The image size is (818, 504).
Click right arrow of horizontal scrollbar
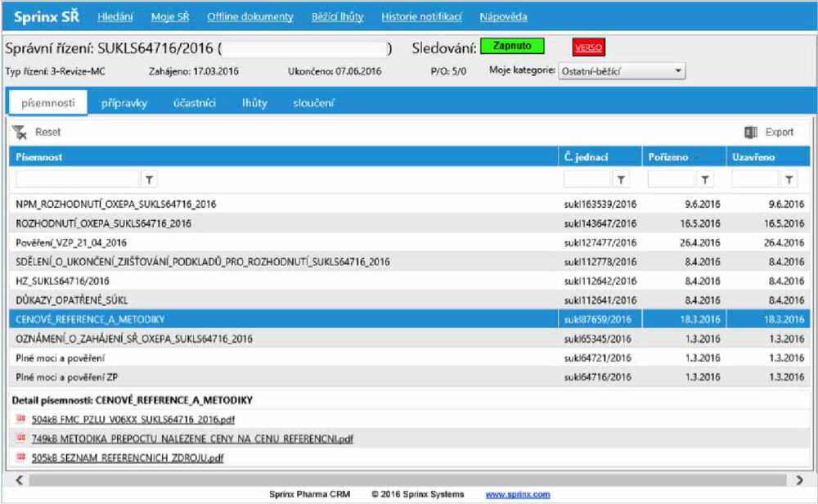[x=799, y=479]
